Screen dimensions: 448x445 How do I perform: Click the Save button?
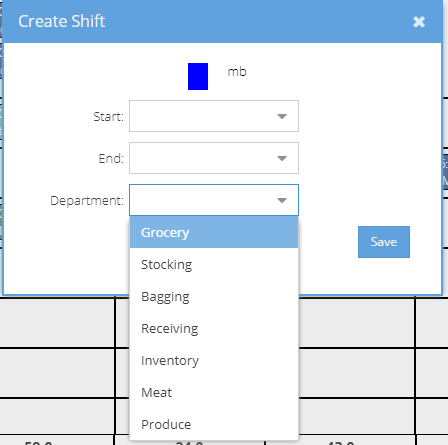click(x=384, y=242)
